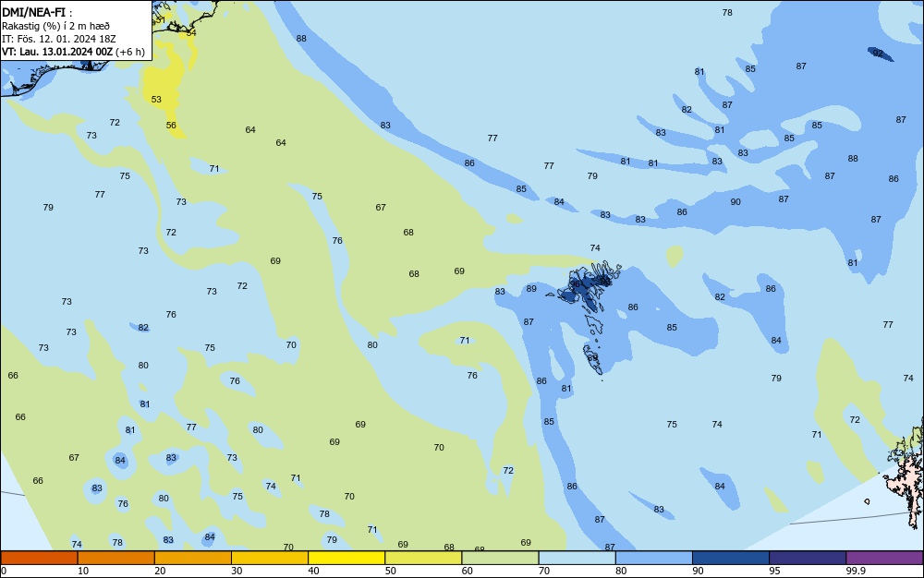
Task: Click the 10–20 orange legend swatch
Action: pyautogui.click(x=116, y=558)
